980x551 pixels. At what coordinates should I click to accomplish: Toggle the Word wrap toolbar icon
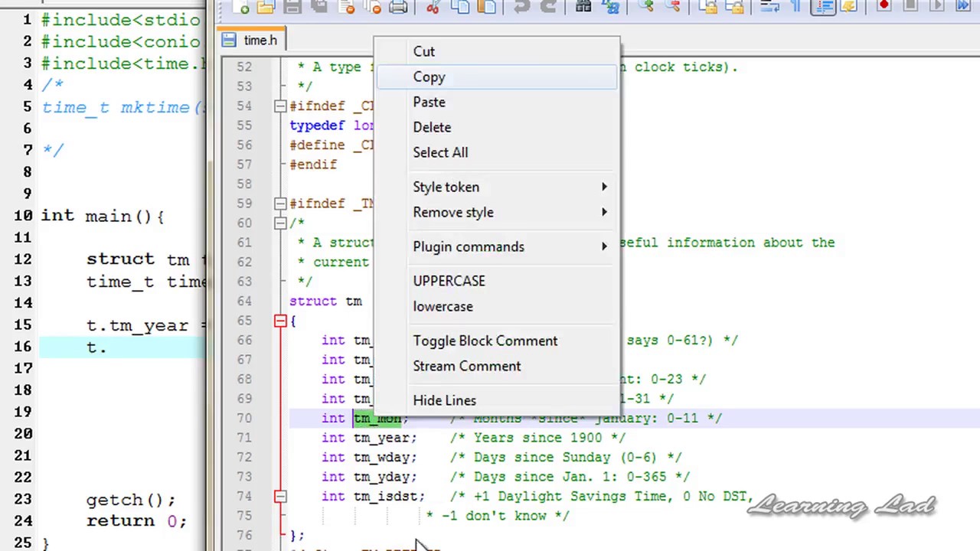pos(770,7)
